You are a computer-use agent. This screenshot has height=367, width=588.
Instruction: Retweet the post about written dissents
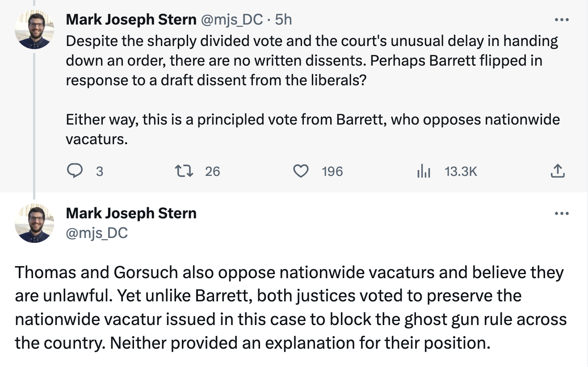pos(181,171)
